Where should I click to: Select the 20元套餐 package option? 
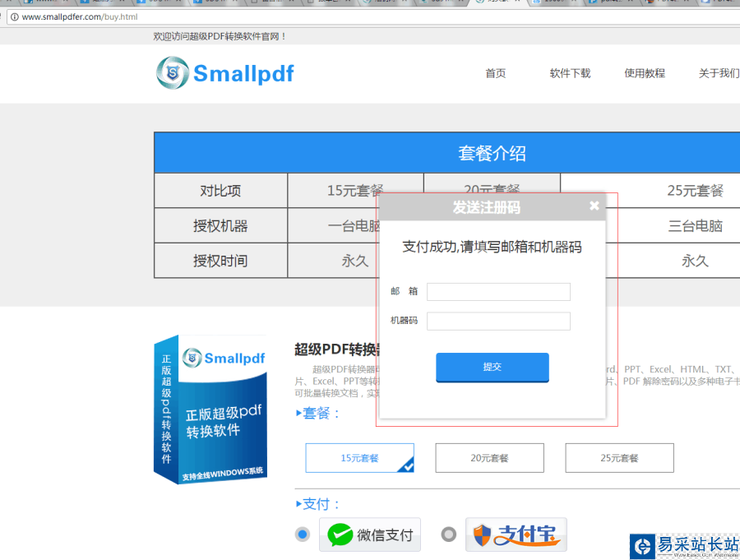(x=489, y=458)
